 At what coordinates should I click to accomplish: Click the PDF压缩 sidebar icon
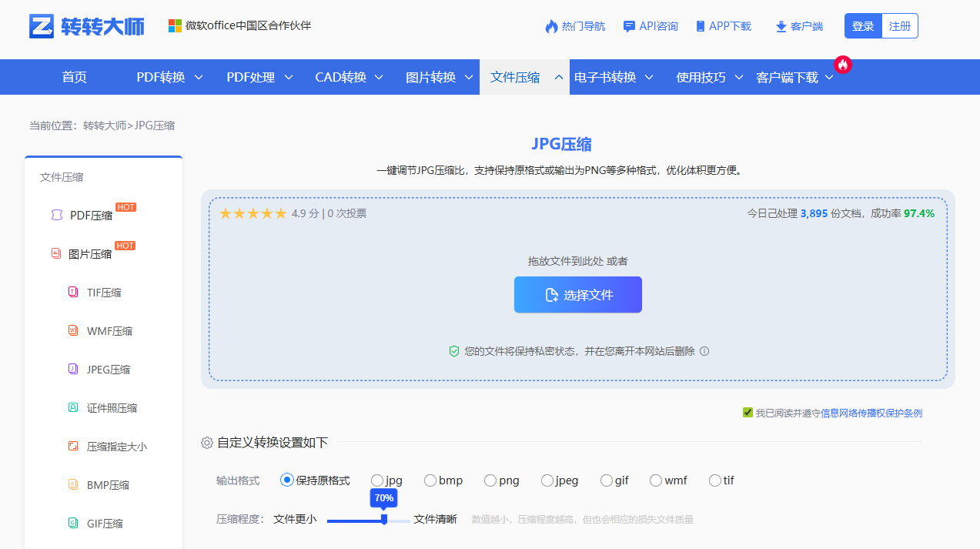(x=56, y=216)
